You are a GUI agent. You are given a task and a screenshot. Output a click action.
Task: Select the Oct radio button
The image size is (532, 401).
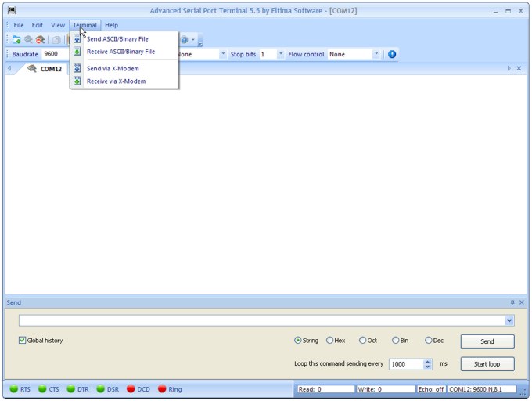pos(362,340)
